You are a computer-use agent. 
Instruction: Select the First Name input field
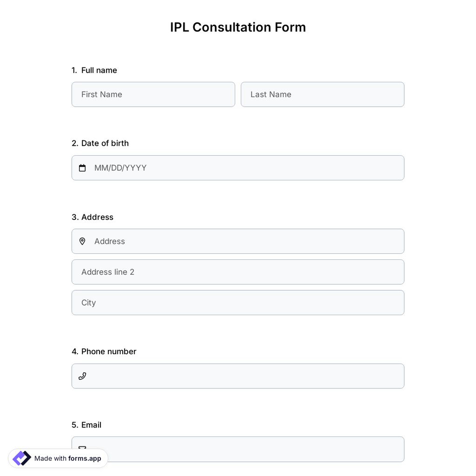point(153,94)
